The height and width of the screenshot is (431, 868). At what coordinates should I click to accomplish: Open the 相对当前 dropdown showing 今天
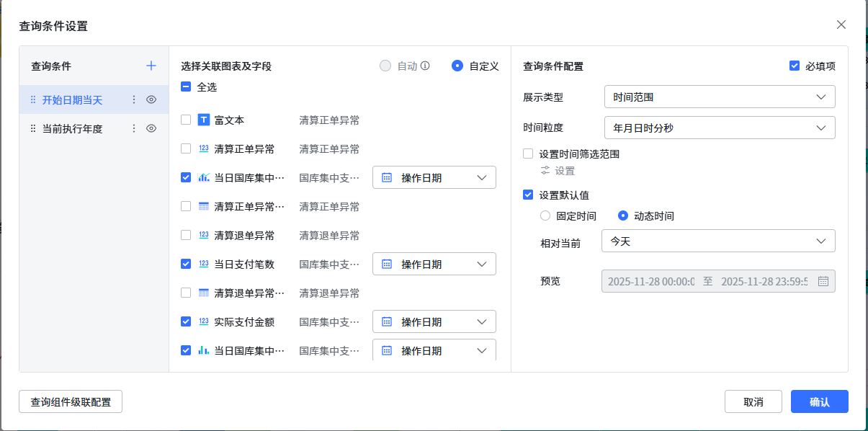point(717,241)
